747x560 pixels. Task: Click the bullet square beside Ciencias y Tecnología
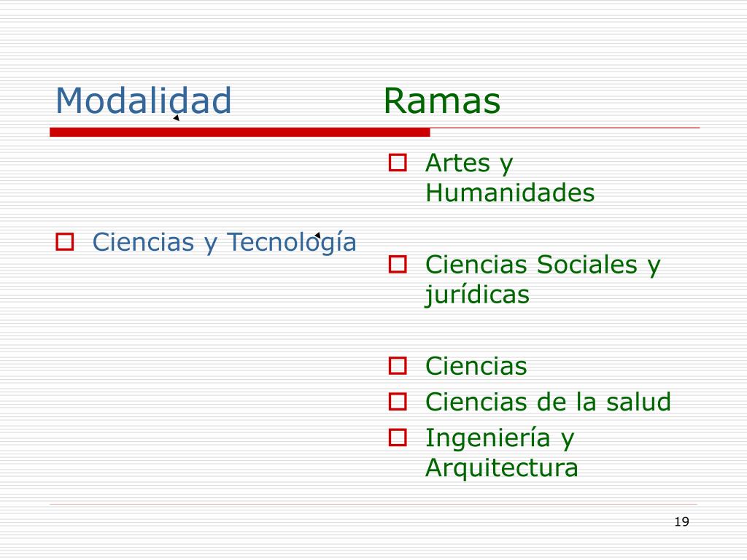point(65,242)
